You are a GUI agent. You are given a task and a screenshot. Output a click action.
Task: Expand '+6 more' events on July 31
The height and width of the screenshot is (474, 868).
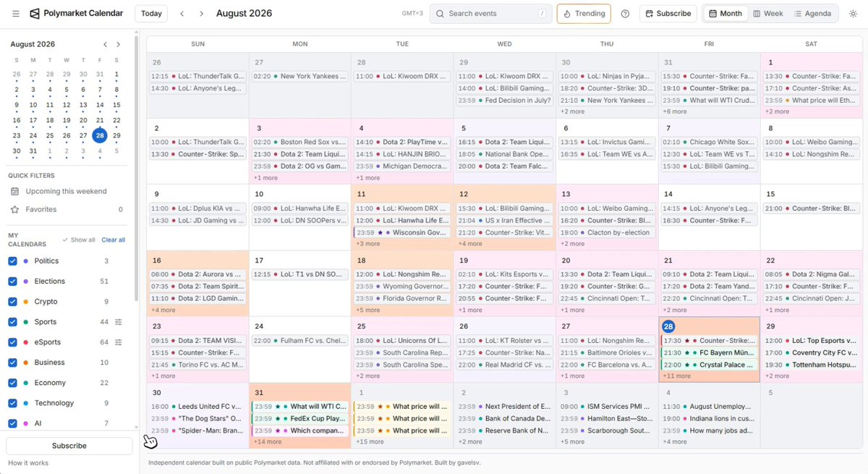[676, 112]
